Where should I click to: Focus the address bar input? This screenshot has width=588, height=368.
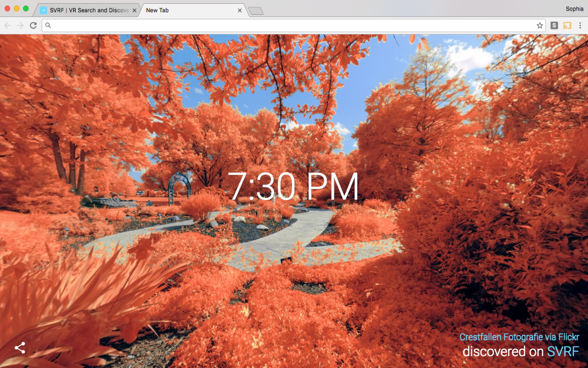click(x=294, y=26)
